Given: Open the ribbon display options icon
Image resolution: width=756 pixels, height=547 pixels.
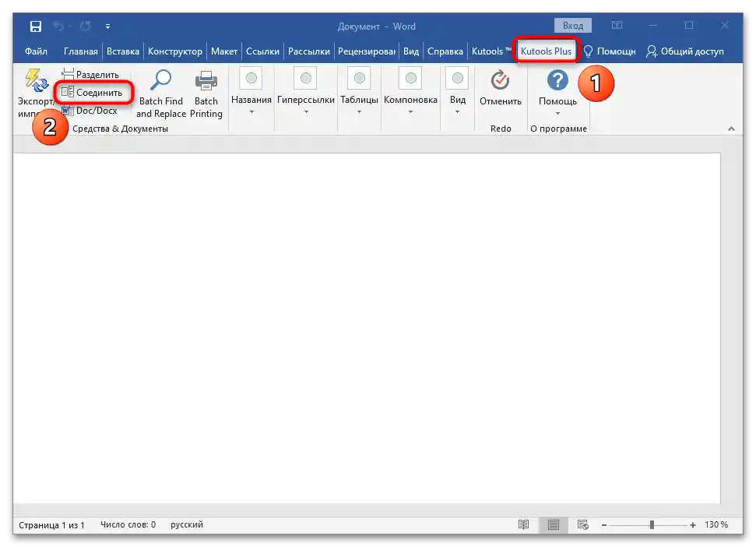Looking at the screenshot, I should pos(617,25).
